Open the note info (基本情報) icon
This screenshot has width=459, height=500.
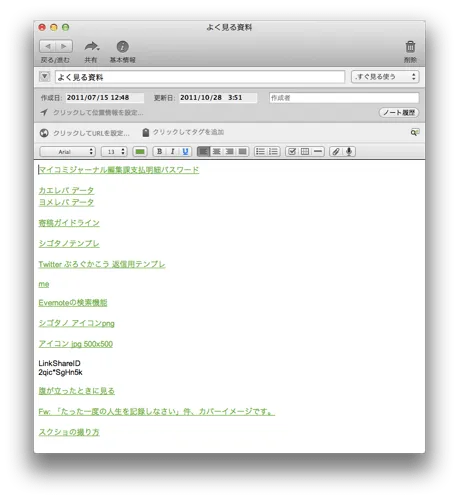pos(122,47)
